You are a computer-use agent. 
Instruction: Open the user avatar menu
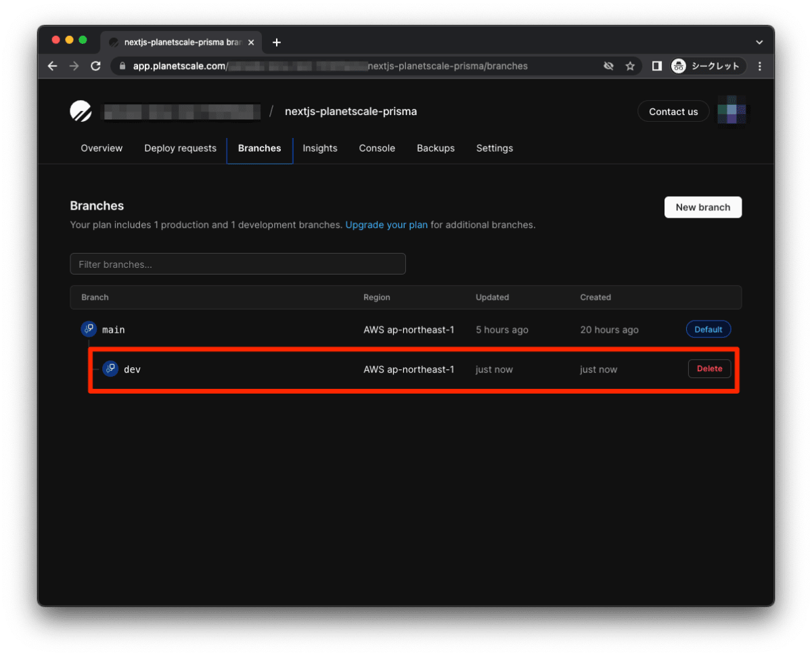click(730, 111)
